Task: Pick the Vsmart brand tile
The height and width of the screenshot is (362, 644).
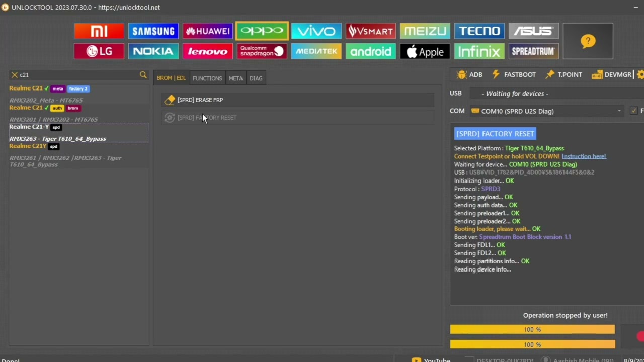Action: tap(371, 31)
